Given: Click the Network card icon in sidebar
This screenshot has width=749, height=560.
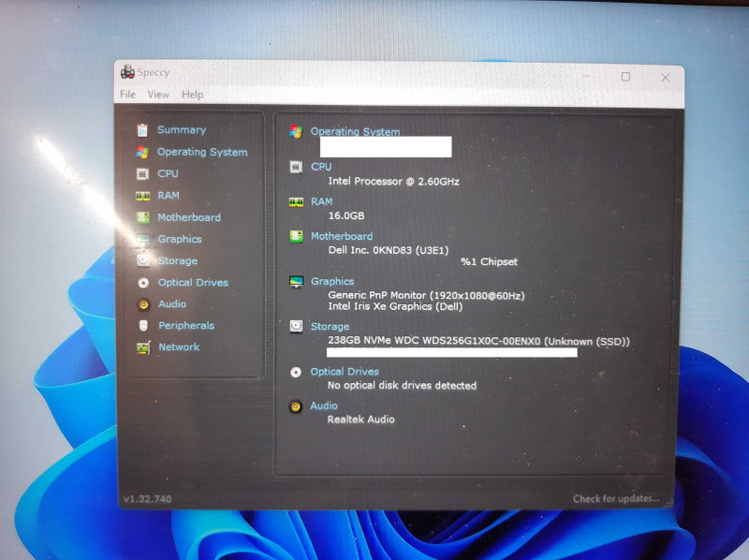Looking at the screenshot, I should (x=144, y=347).
